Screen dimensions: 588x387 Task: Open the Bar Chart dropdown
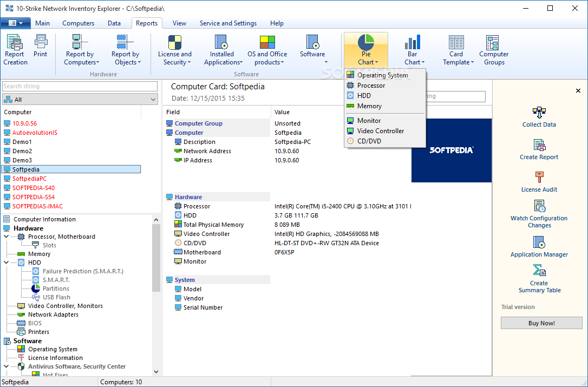pyautogui.click(x=413, y=50)
